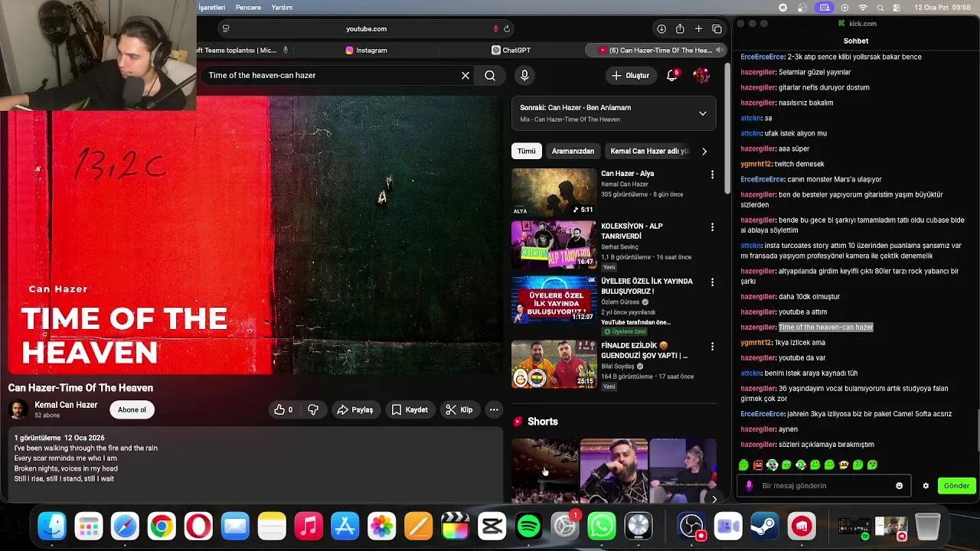Open more actions menu under the video
The width and height of the screenshot is (980, 551).
(494, 409)
